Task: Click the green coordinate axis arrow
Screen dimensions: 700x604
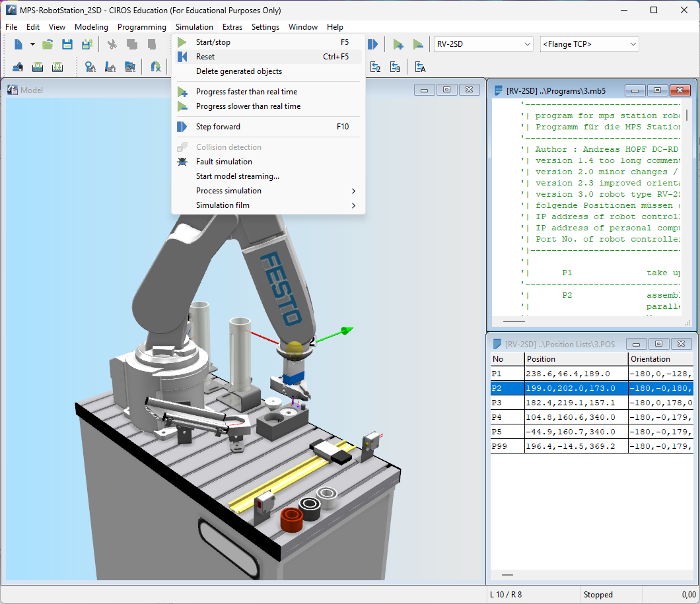Action: click(345, 331)
